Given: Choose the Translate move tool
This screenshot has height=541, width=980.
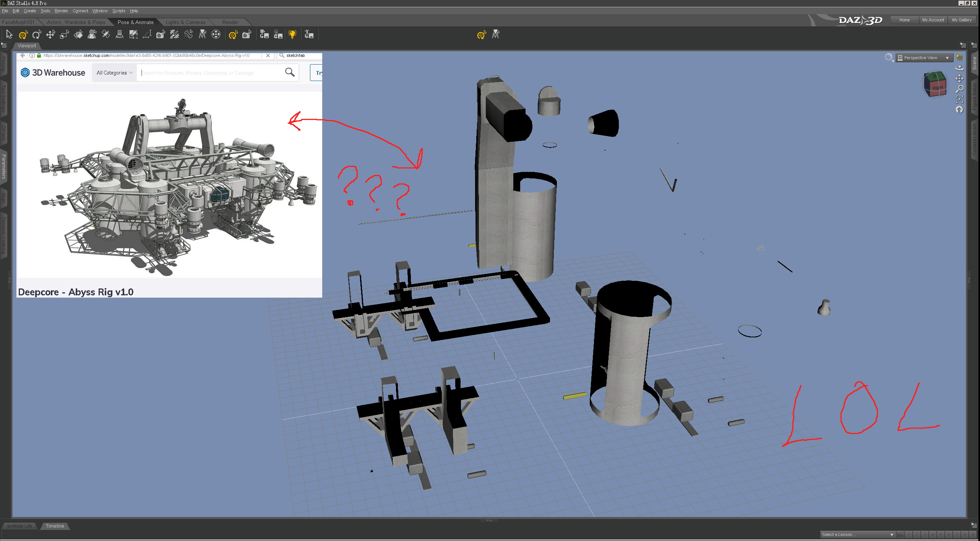Looking at the screenshot, I should 50,35.
